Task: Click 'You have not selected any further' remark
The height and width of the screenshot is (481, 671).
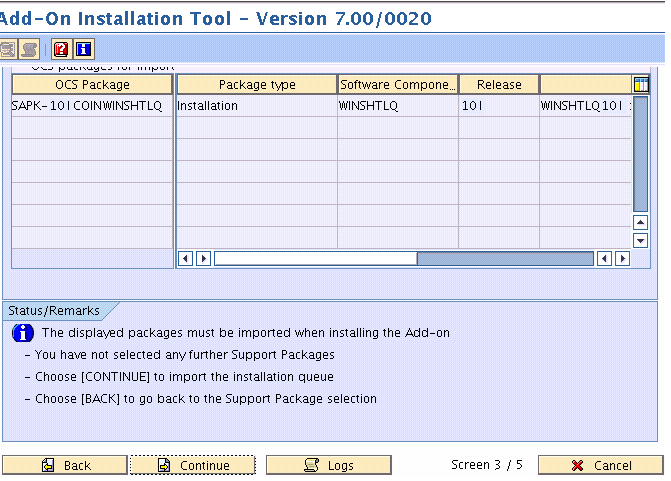Action: click(x=180, y=355)
